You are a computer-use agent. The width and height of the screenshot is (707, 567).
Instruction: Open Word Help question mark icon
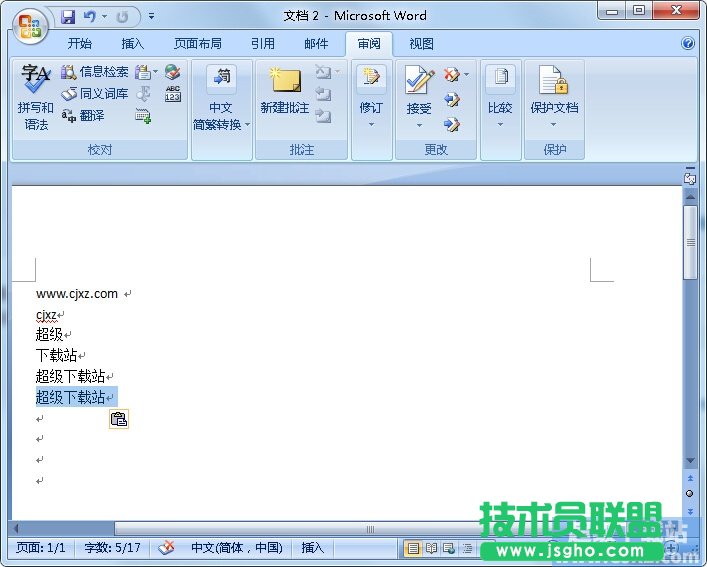coord(688,44)
